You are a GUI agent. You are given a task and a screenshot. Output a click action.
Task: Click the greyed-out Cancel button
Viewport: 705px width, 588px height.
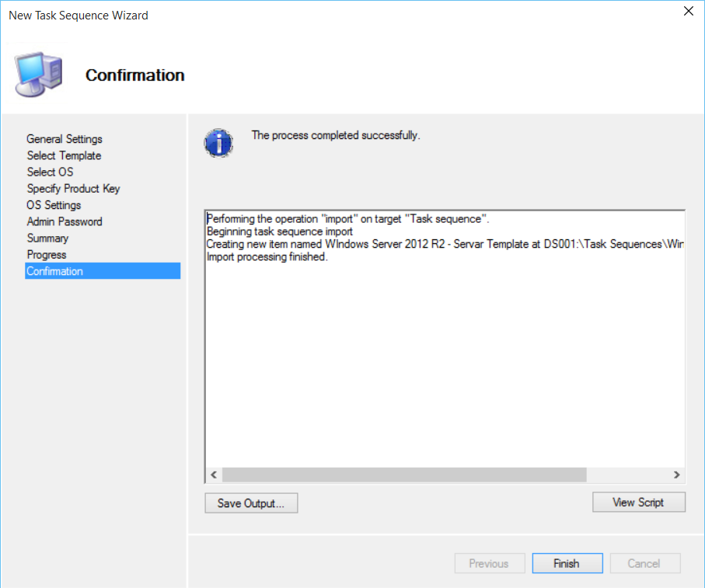(x=644, y=564)
